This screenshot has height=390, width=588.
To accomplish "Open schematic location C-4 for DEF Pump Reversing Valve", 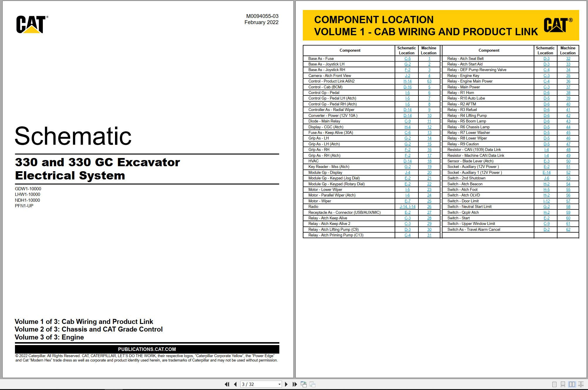I will tap(546, 70).
